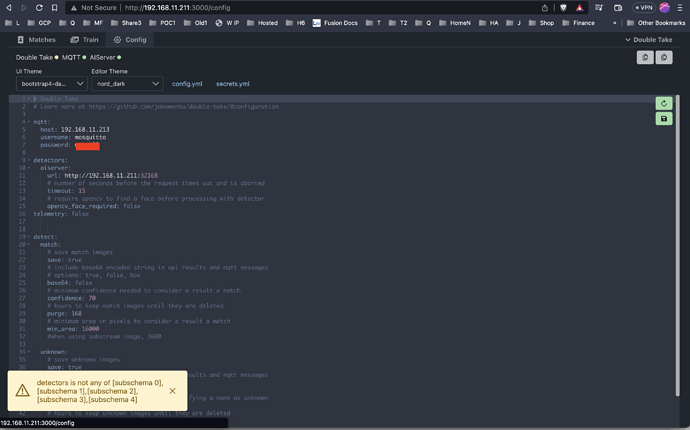Open the Editor Theme dropdown
This screenshot has width=690, height=430.
coord(127,84)
